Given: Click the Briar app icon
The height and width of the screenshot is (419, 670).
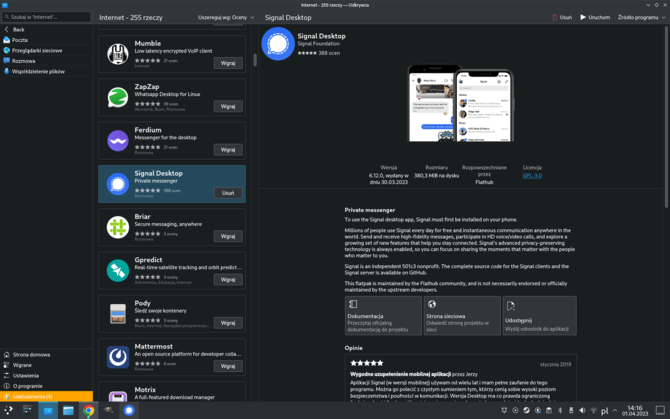Looking at the screenshot, I should coord(118,227).
